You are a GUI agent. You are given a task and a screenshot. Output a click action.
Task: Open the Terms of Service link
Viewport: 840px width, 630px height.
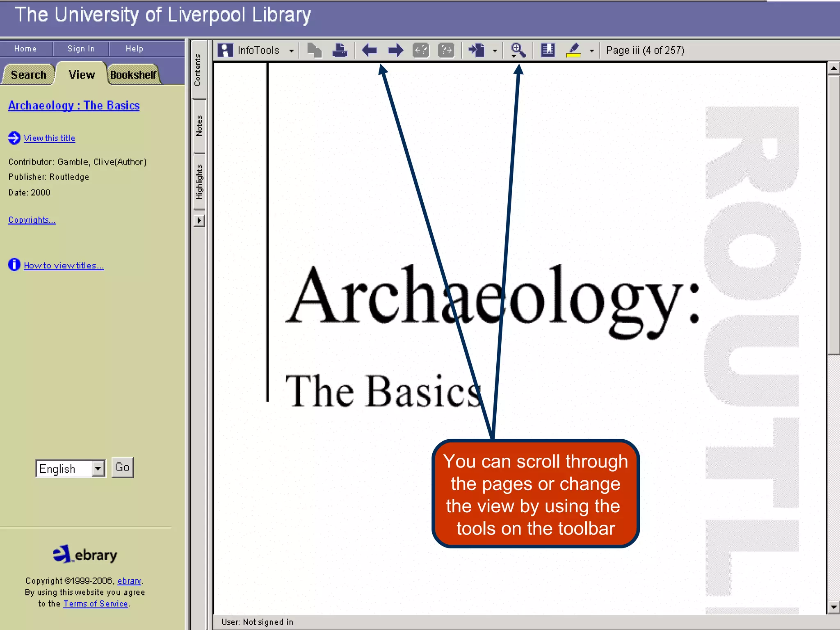pyautogui.click(x=96, y=604)
